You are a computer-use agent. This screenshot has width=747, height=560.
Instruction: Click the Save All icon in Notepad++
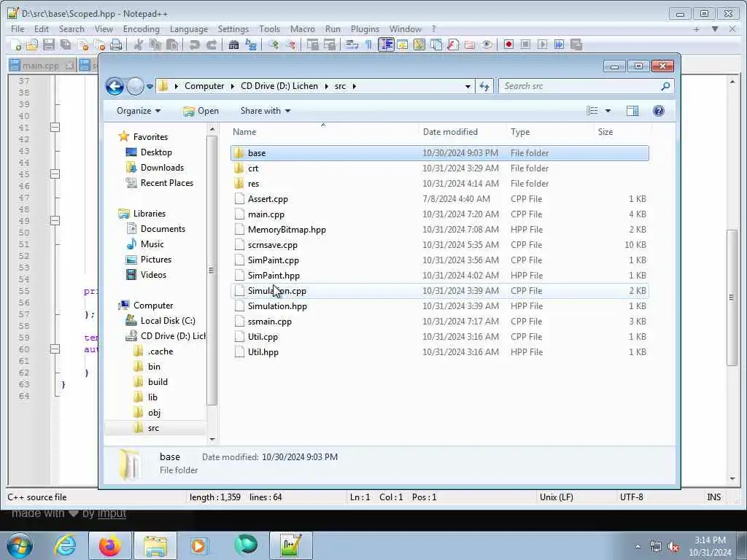[x=66, y=44]
